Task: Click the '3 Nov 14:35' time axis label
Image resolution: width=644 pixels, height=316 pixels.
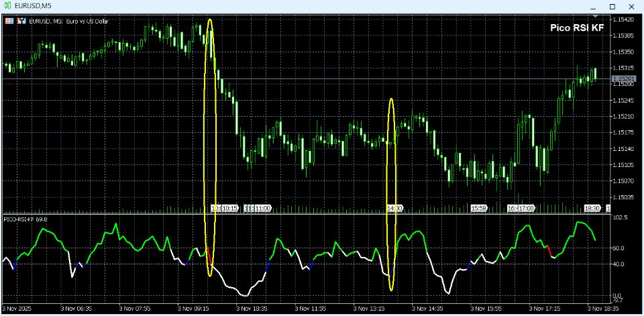Action: pos(429,308)
